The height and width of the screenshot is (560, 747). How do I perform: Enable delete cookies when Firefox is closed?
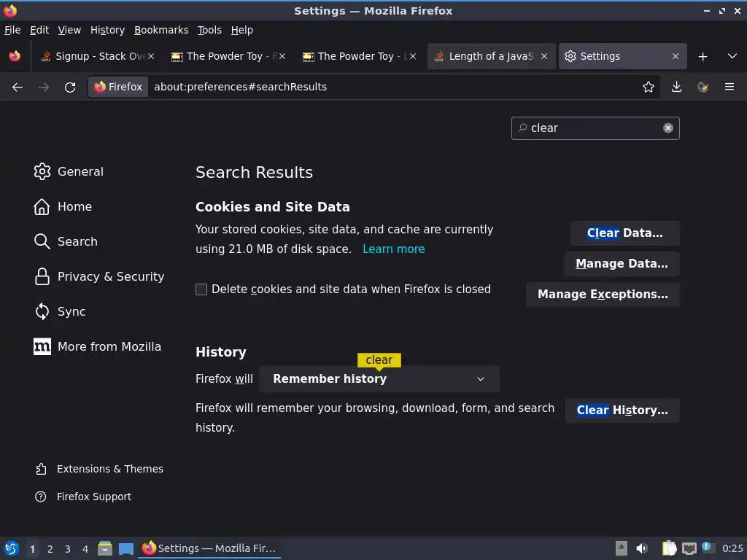click(201, 289)
